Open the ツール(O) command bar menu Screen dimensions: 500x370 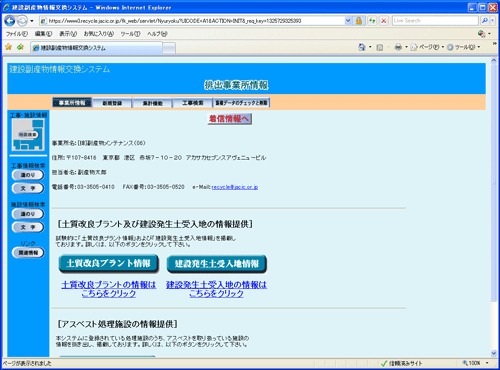pyautogui.click(x=463, y=47)
